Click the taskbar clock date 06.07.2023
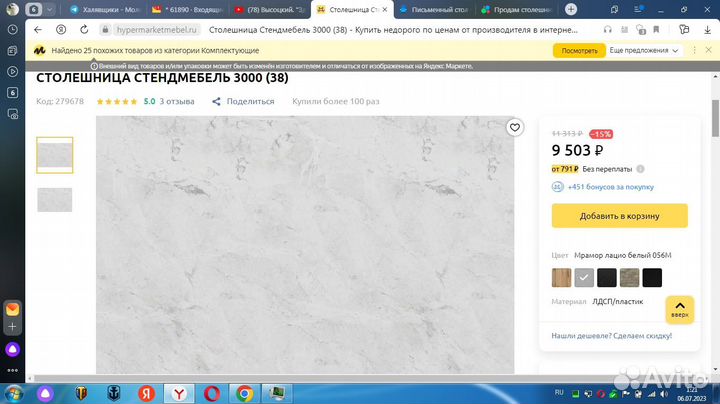The height and width of the screenshot is (404, 720). (691, 398)
